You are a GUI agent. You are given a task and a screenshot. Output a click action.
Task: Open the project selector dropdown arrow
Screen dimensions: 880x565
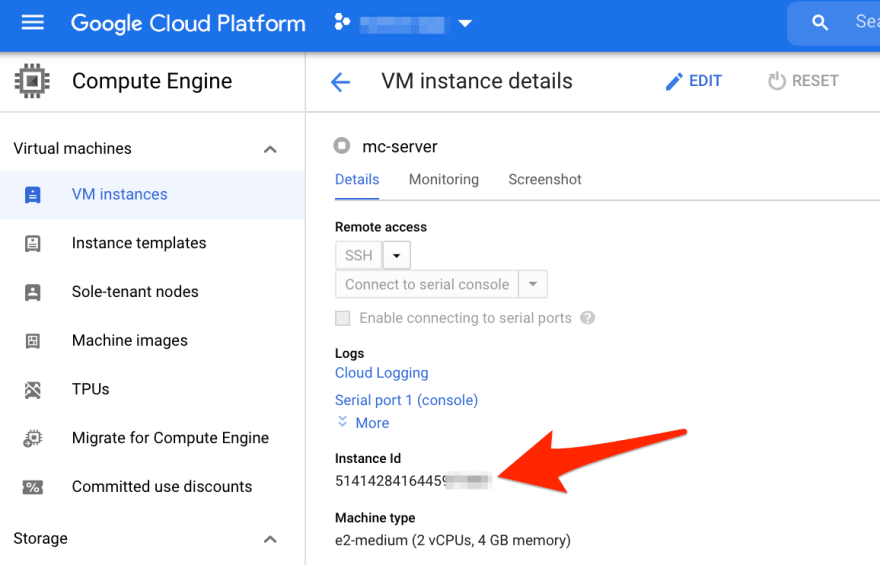[x=465, y=24]
